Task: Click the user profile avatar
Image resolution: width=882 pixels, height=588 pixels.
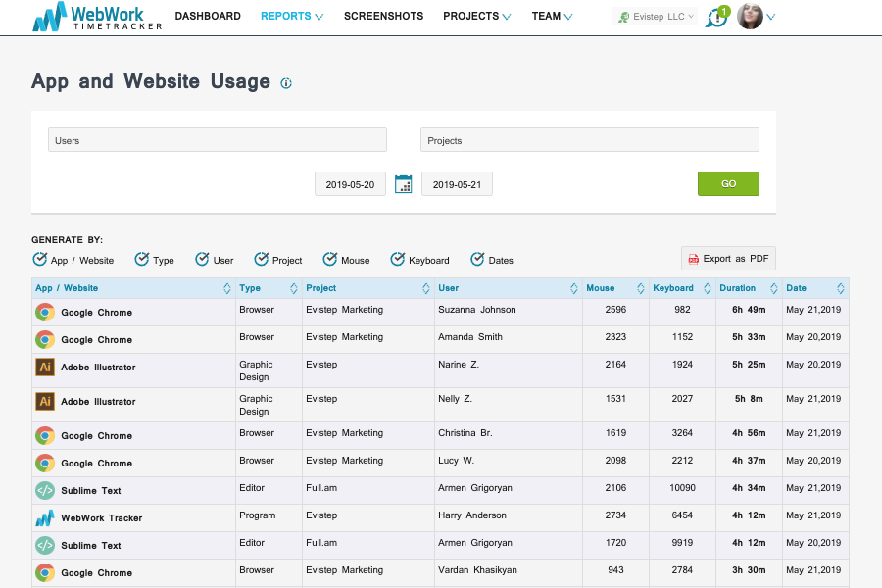Action: point(750,17)
